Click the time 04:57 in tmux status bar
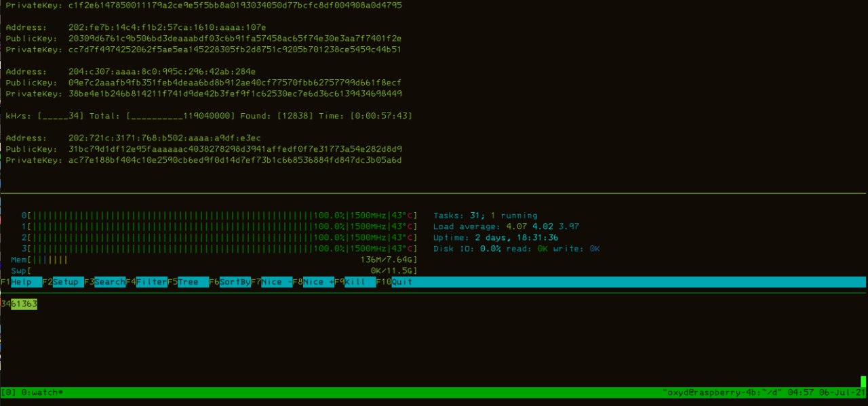The image size is (868, 406). pyautogui.click(x=802, y=392)
